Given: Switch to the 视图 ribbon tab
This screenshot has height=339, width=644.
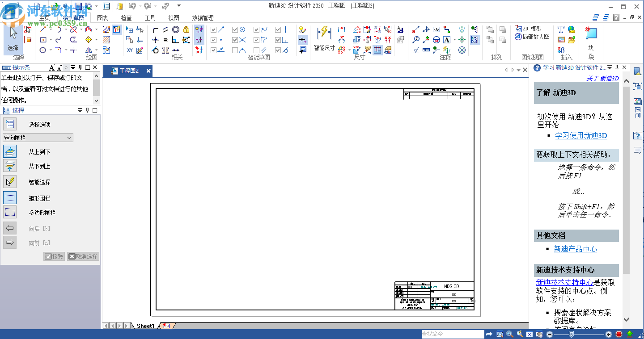Looking at the screenshot, I should [x=174, y=18].
